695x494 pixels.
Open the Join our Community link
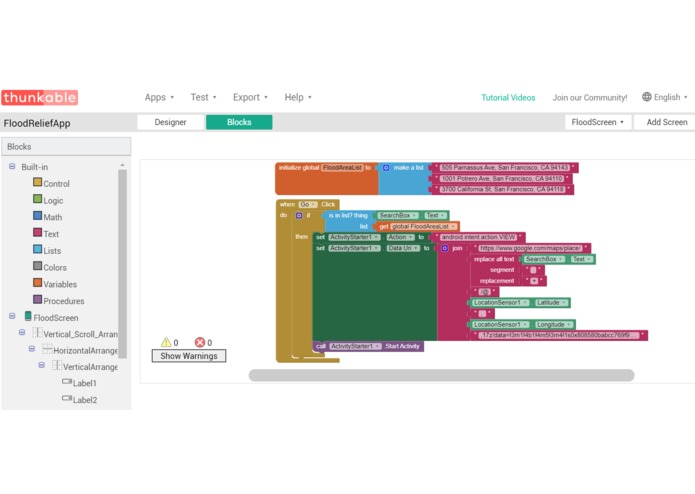point(590,97)
